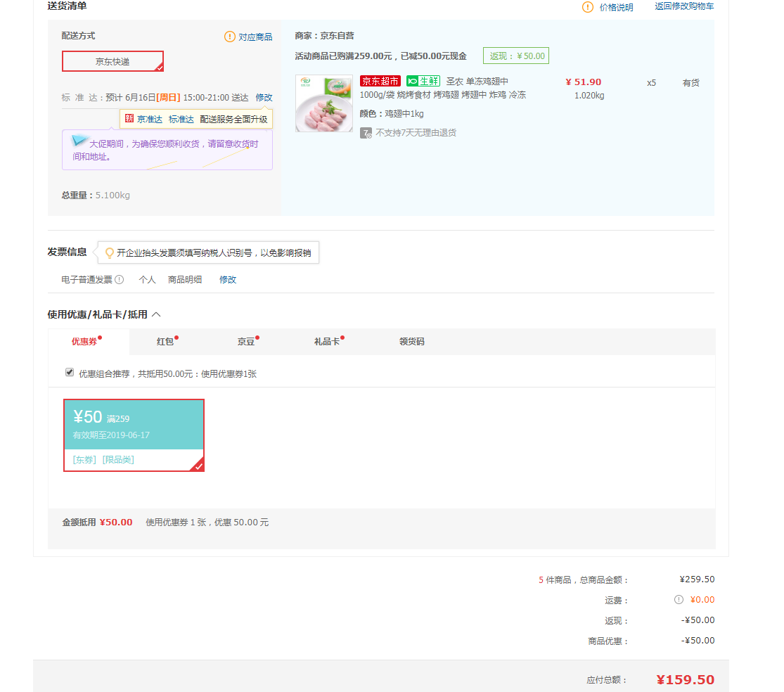Click 返回修改购物车 link

tap(684, 6)
